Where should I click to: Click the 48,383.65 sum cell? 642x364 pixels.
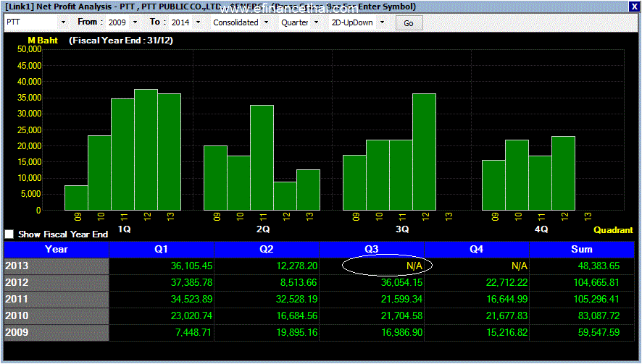(x=582, y=266)
